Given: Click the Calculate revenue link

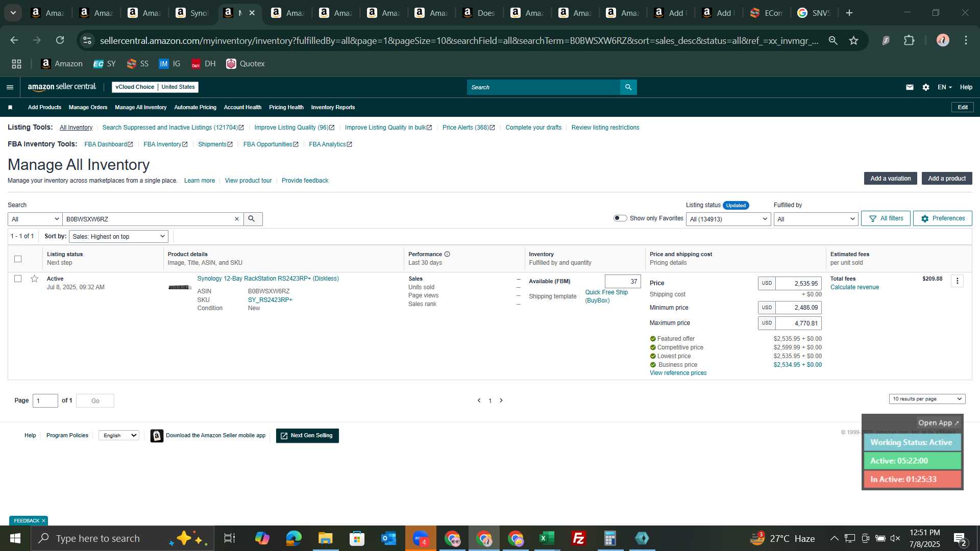Looking at the screenshot, I should (x=854, y=288).
